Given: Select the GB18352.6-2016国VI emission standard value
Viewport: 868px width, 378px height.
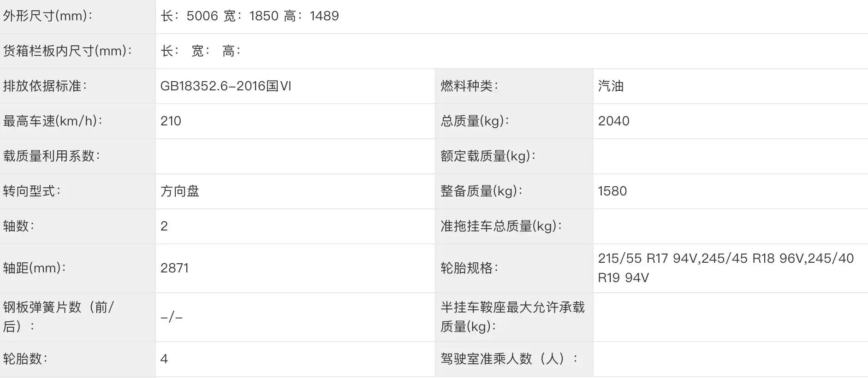Looking at the screenshot, I should (x=226, y=86).
